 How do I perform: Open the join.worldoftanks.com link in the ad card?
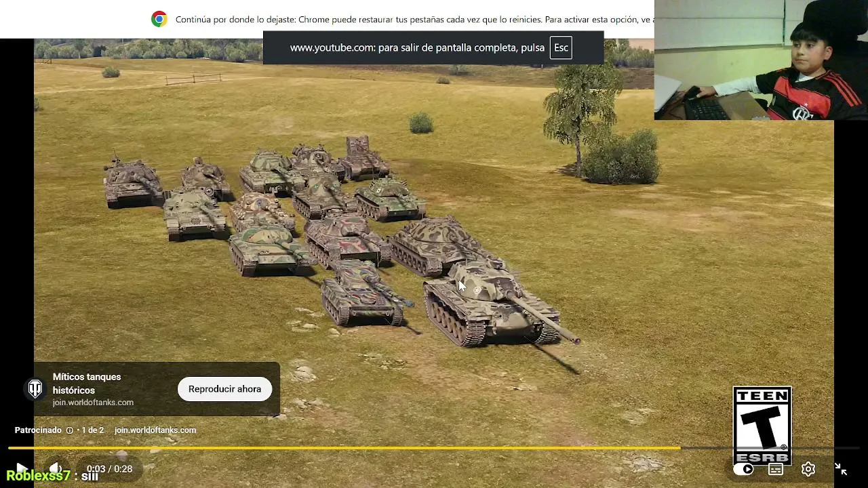pyautogui.click(x=93, y=403)
